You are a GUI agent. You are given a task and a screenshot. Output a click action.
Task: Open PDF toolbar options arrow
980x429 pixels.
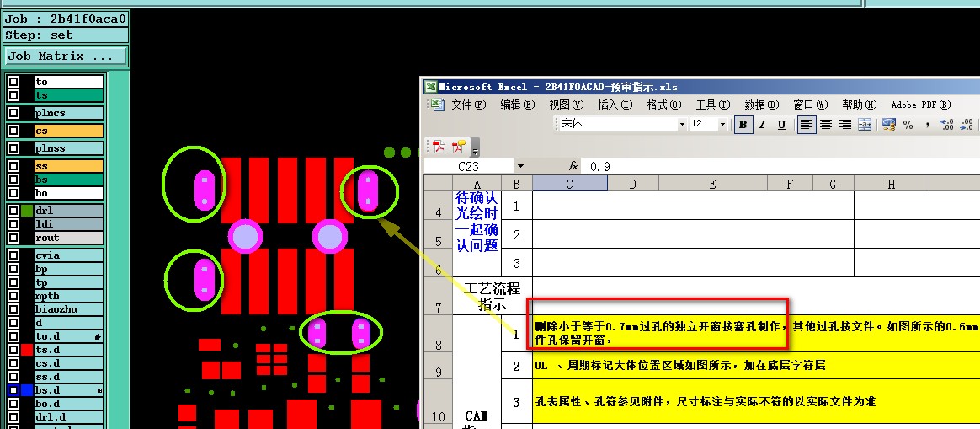pyautogui.click(x=475, y=149)
